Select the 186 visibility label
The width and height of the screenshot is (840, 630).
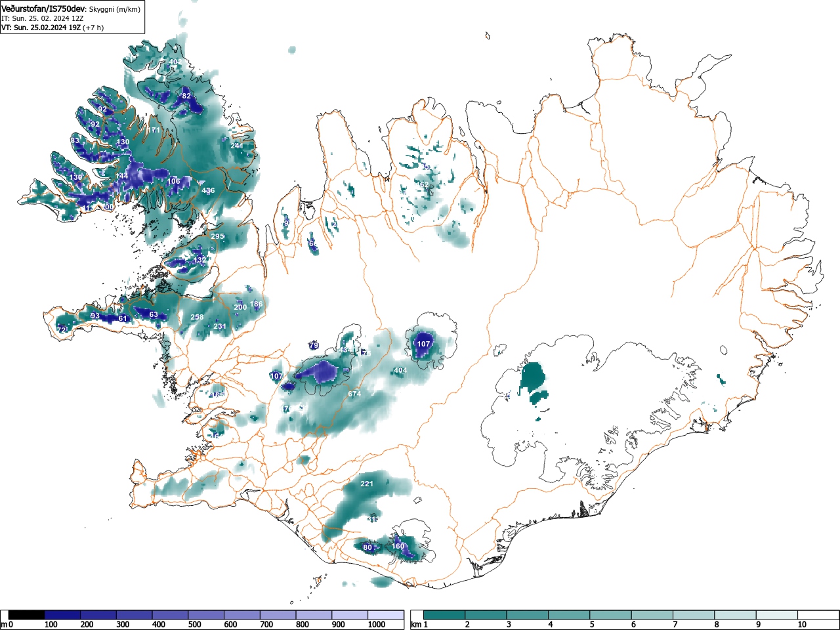256,304
